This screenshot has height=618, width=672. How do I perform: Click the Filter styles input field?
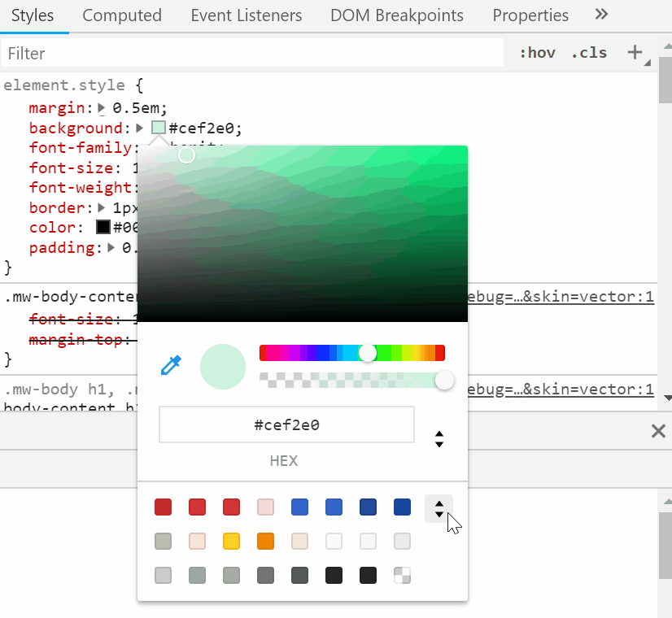tap(252, 53)
